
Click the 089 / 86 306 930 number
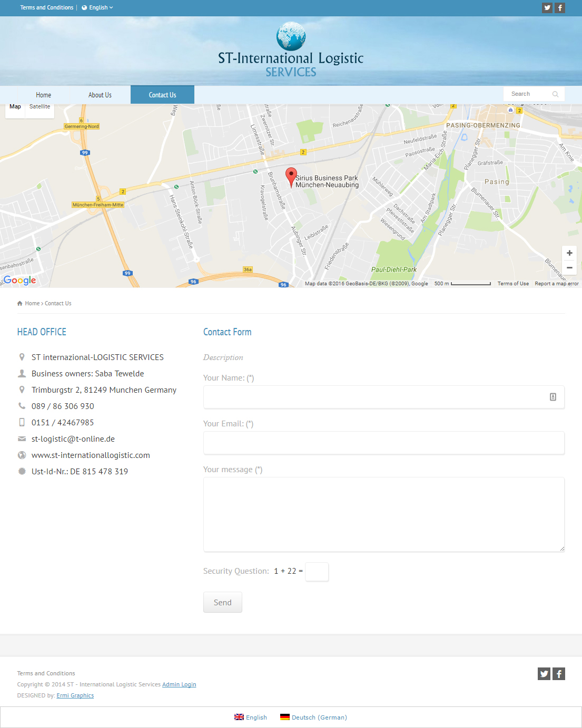(x=63, y=406)
